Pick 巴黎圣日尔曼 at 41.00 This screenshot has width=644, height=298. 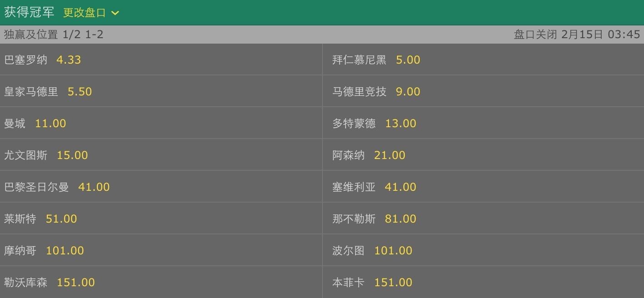click(x=161, y=187)
